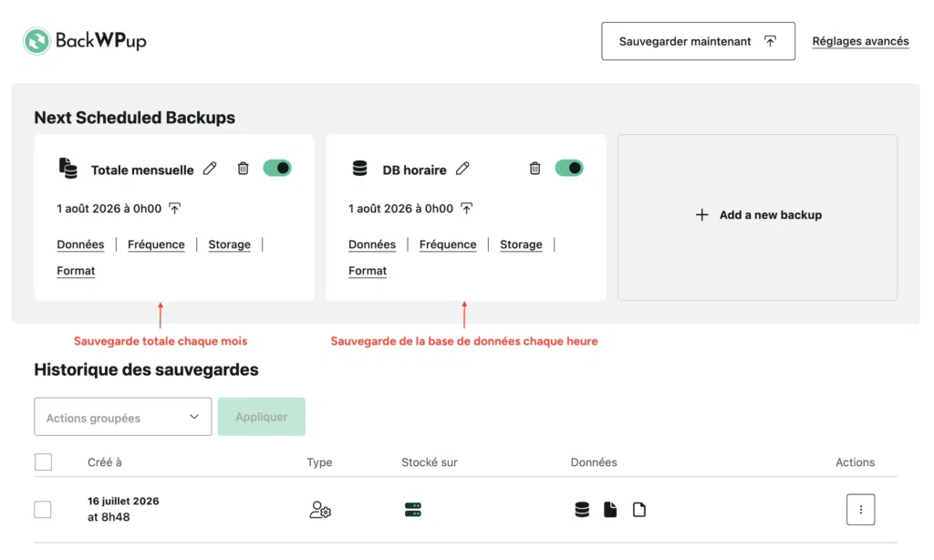Click the pencil icon beside DB horaire
The image size is (934, 560).
462,169
